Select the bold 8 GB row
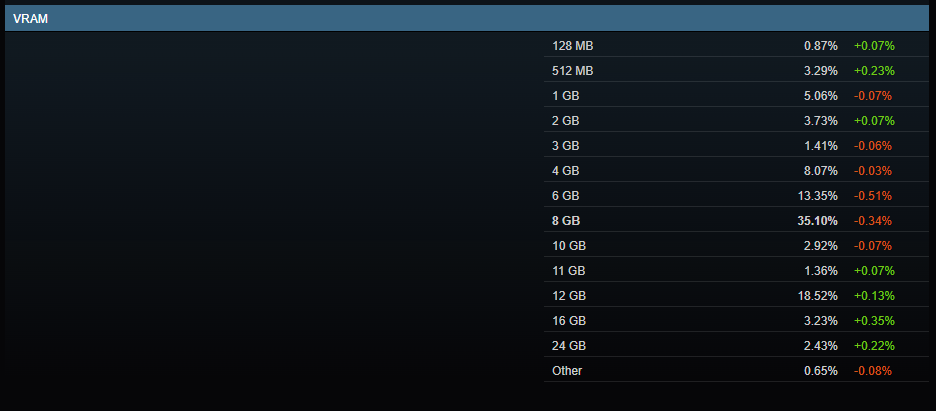The height and width of the screenshot is (411, 936). [736, 221]
